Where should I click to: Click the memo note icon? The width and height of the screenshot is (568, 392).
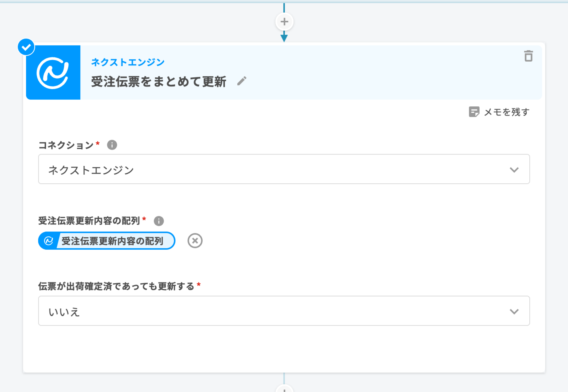474,112
